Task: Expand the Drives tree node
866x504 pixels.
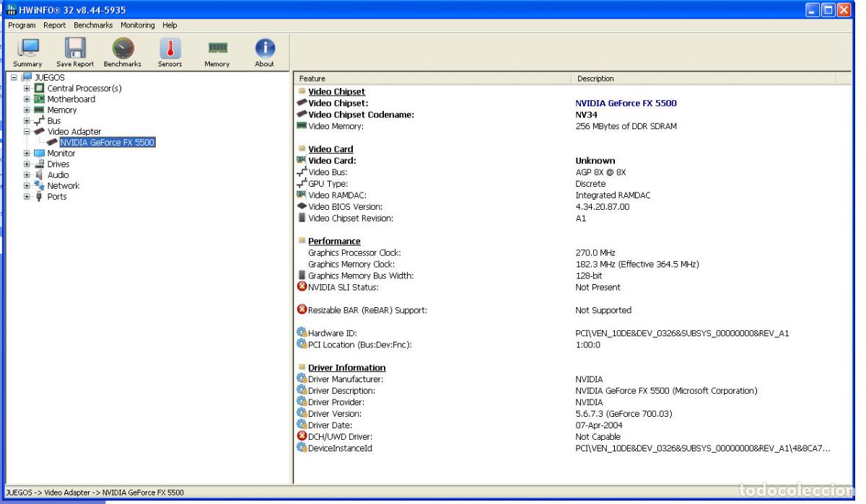Action: (27, 164)
